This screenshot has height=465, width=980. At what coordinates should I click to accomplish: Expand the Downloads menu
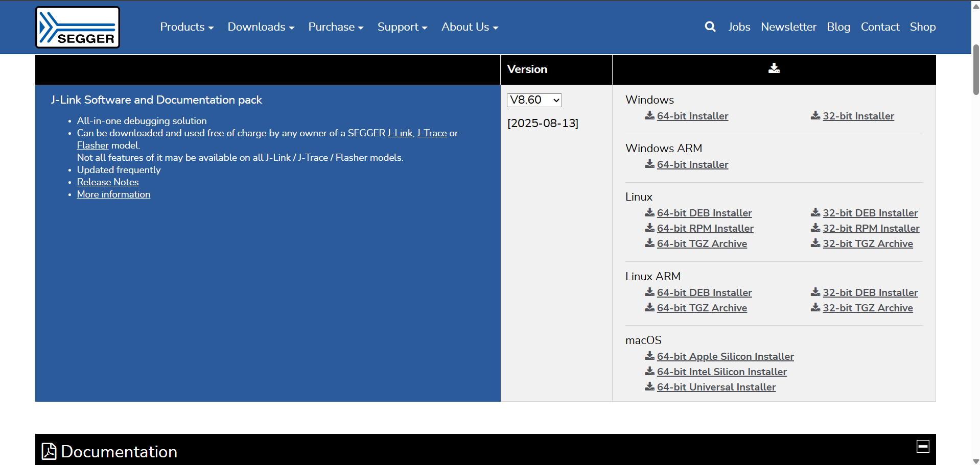[261, 27]
